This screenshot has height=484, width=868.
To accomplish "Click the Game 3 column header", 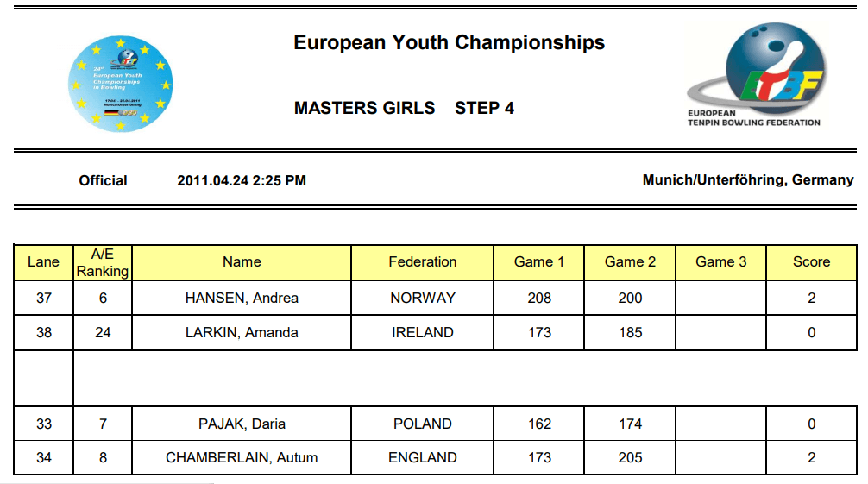I will pos(720,262).
